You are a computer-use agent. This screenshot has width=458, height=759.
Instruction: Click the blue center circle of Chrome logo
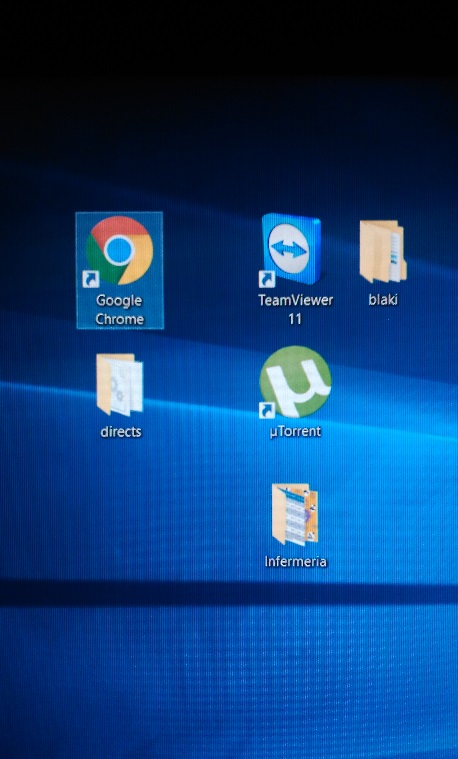[119, 250]
